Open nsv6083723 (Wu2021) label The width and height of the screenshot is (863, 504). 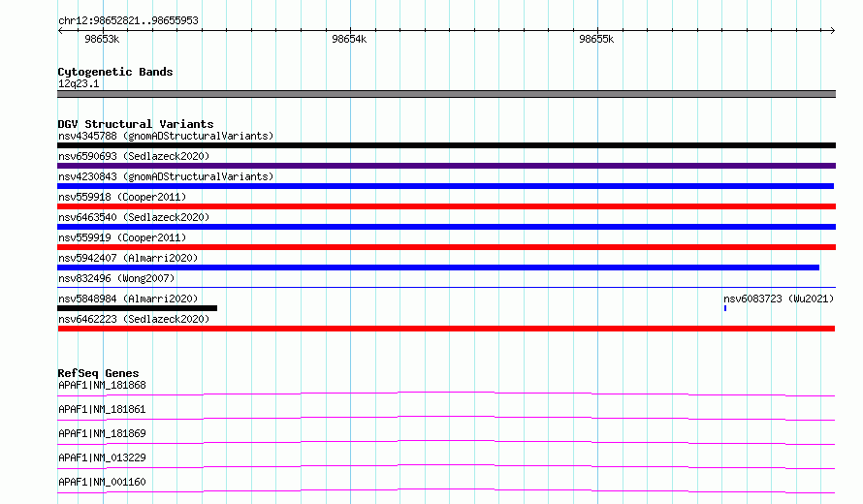coord(779,299)
